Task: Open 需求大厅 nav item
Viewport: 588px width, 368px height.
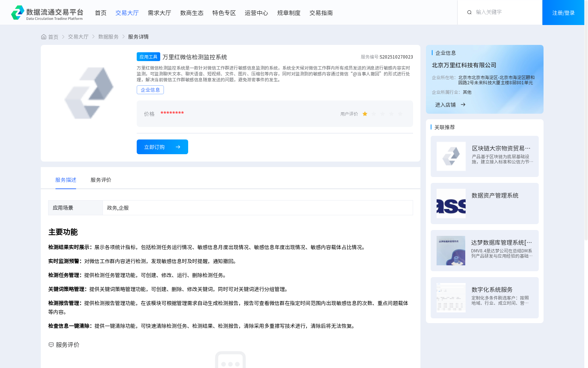Action: coord(159,13)
